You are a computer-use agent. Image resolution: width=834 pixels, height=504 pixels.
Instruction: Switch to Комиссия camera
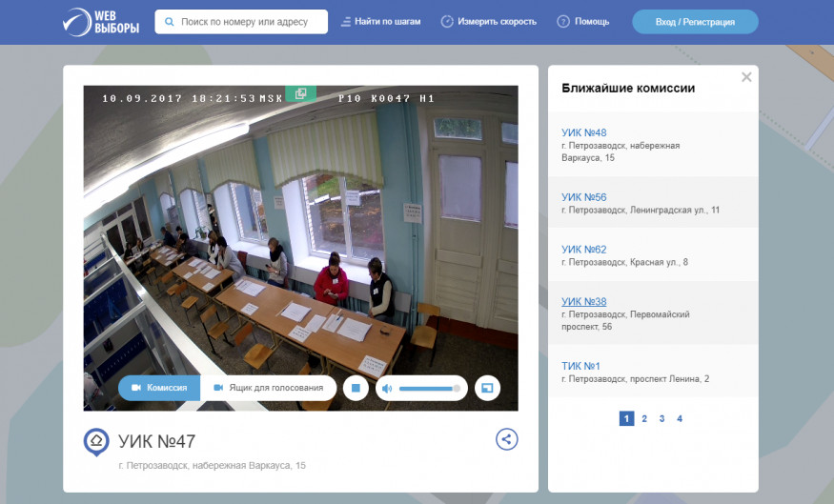tap(159, 388)
